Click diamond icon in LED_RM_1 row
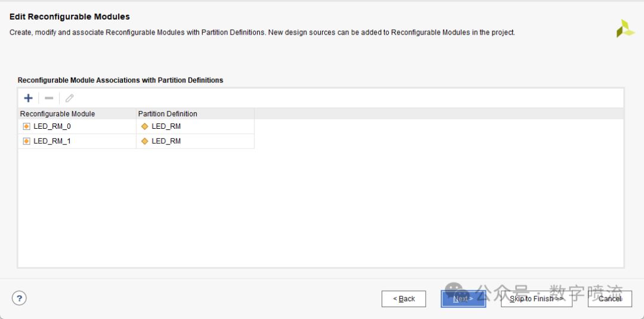The image size is (644, 319). click(144, 141)
